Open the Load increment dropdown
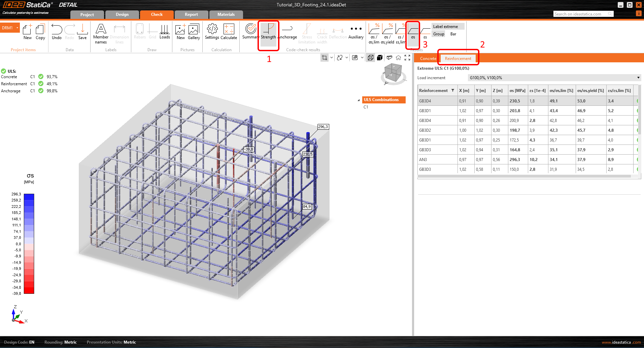 pyautogui.click(x=638, y=78)
